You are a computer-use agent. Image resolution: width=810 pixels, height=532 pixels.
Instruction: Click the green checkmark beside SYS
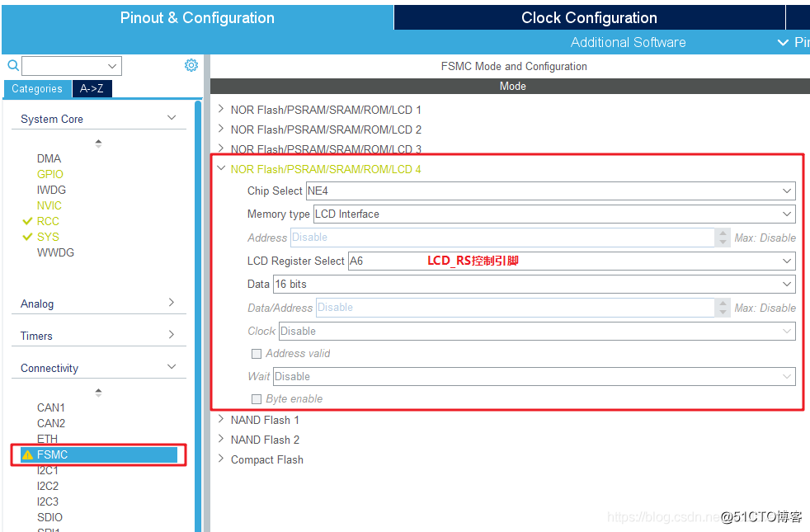[x=27, y=237]
